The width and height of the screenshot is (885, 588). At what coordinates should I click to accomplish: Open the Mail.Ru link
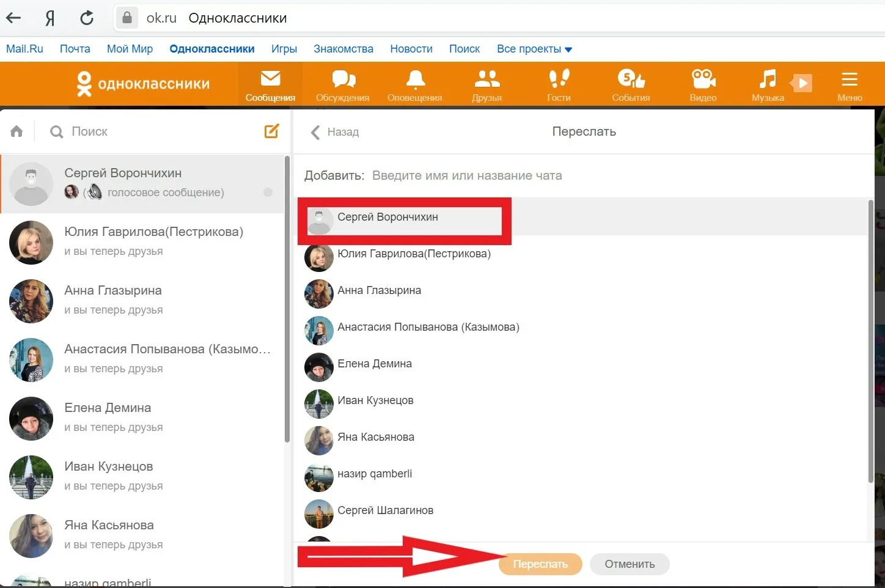pos(24,49)
